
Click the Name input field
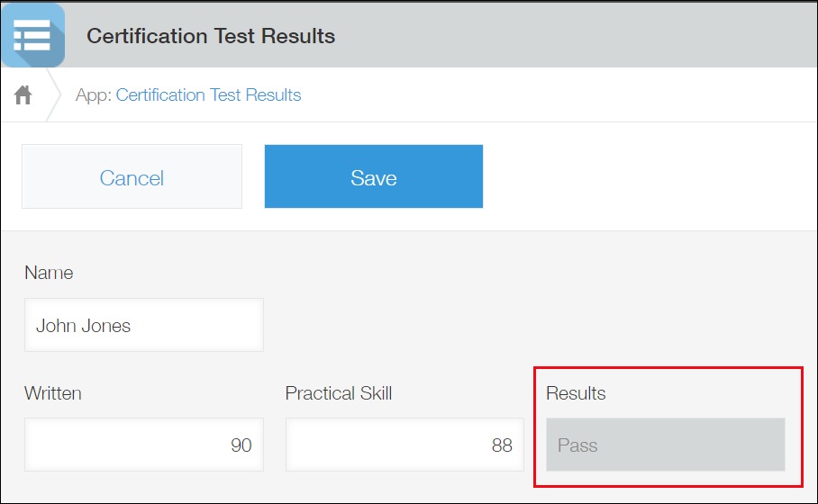pyautogui.click(x=144, y=326)
